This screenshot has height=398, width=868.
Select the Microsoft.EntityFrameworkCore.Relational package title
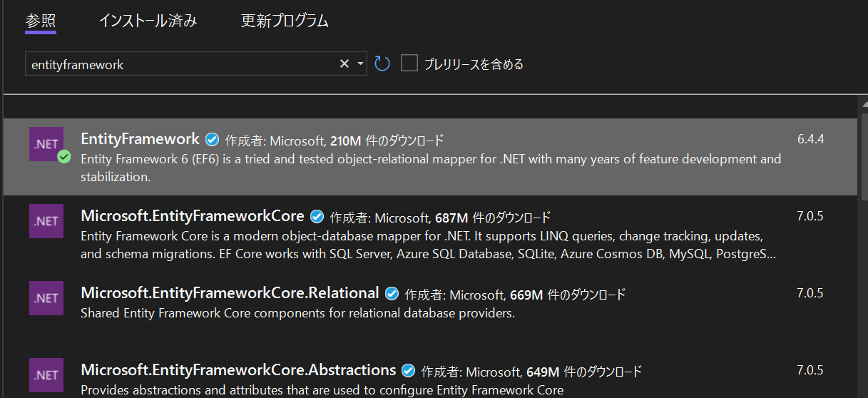click(x=230, y=293)
